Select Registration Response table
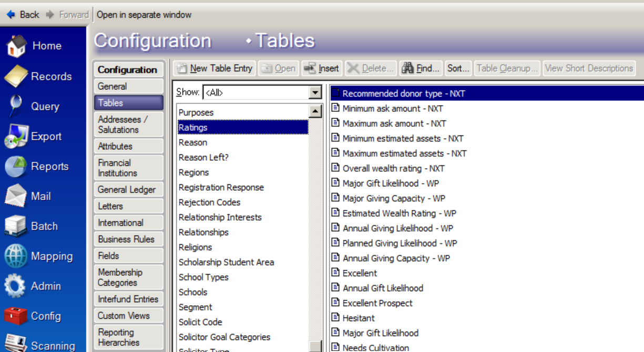 (x=243, y=188)
